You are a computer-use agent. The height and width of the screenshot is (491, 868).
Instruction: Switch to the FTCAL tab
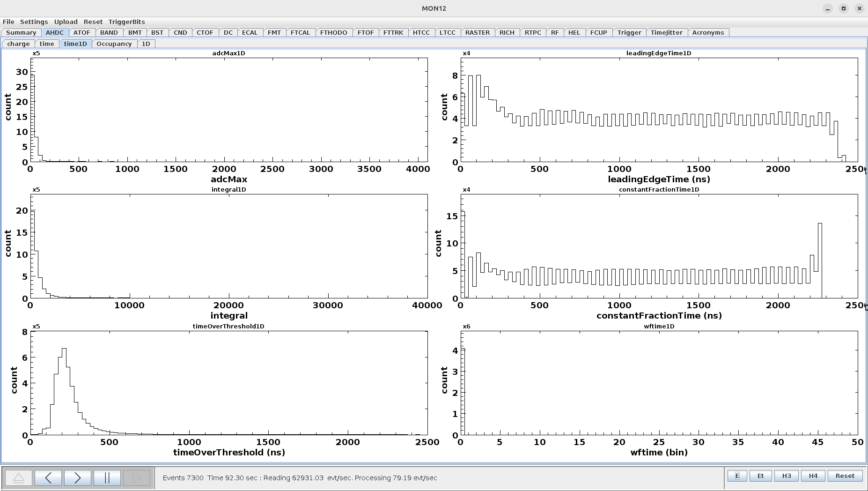[x=300, y=32]
